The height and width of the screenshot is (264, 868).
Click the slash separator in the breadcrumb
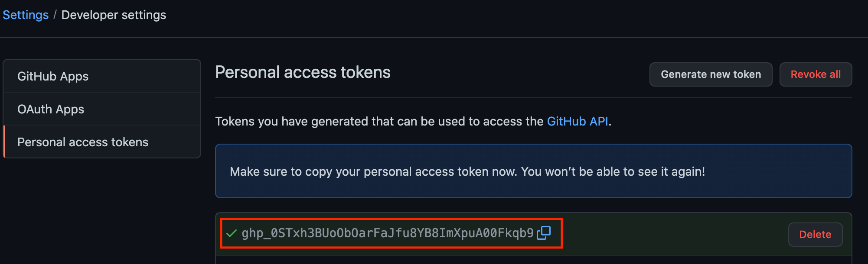point(55,15)
